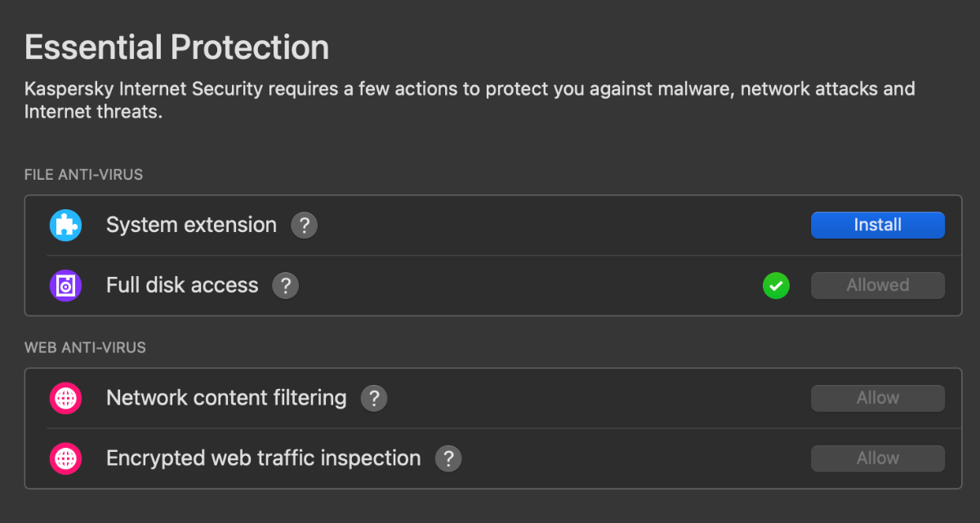Show help for Full disk access
The image size is (980, 523).
click(x=285, y=285)
